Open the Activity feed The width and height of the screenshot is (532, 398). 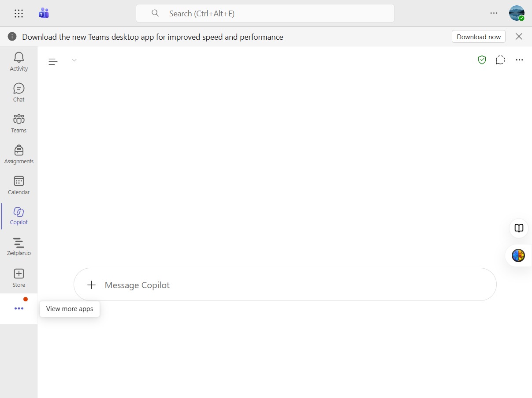(19, 61)
